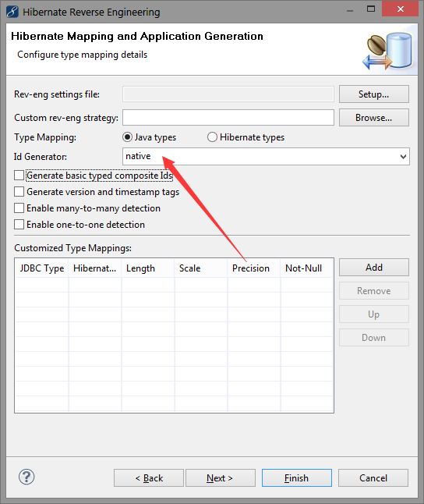Go to the Next wizard page

[x=221, y=478]
